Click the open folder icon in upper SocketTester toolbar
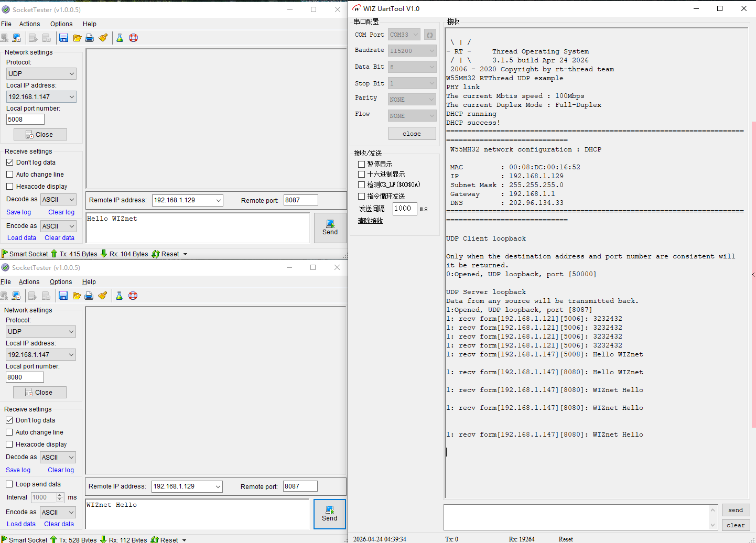This screenshot has width=756, height=543. pos(77,38)
